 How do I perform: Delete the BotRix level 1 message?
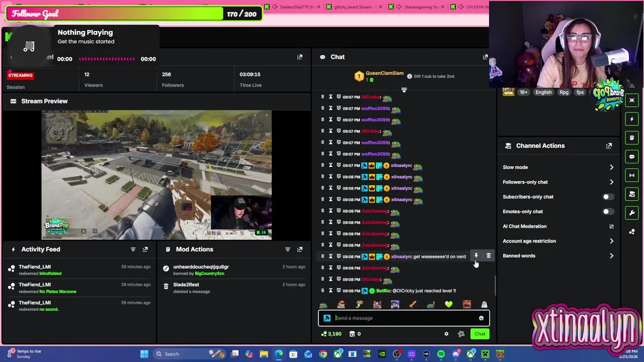pyautogui.click(x=323, y=291)
